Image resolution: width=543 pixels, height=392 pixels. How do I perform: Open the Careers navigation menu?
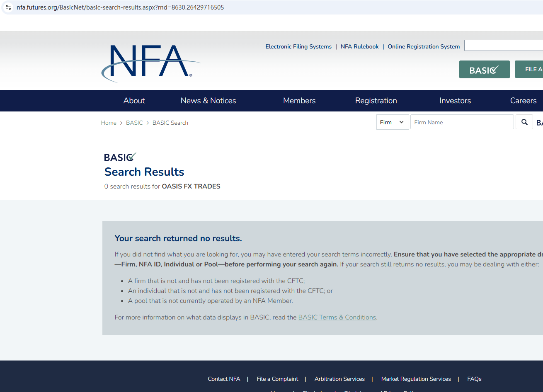coord(523,101)
